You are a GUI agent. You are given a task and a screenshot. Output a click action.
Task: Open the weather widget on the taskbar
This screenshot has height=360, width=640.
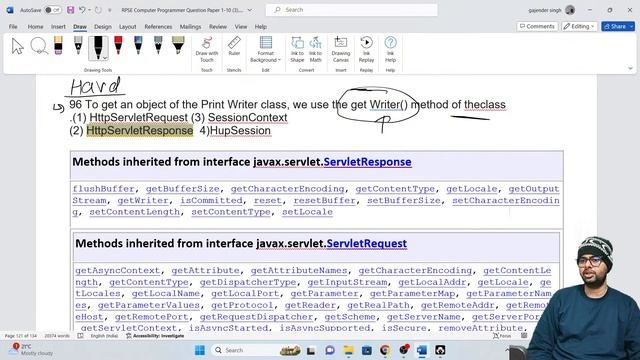(32, 349)
